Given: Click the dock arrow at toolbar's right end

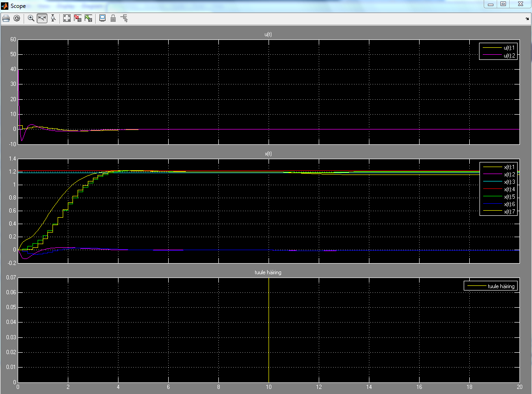Looking at the screenshot, I should [527, 19].
